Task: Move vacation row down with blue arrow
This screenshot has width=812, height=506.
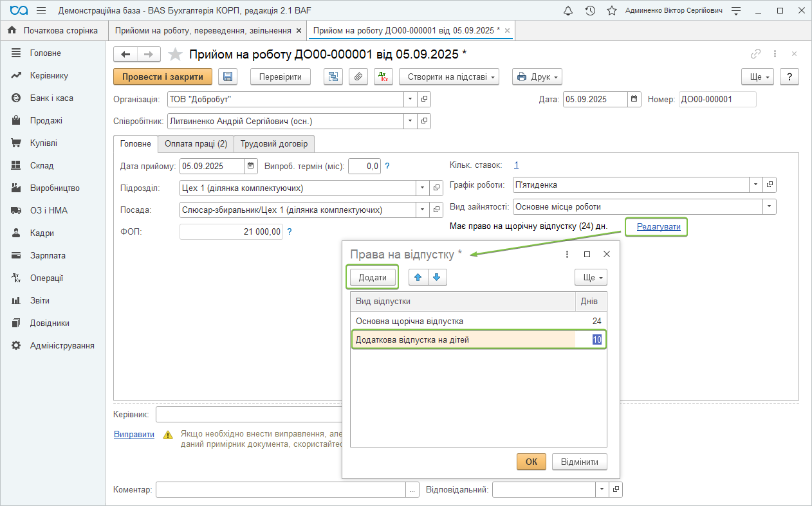Action: 437,277
